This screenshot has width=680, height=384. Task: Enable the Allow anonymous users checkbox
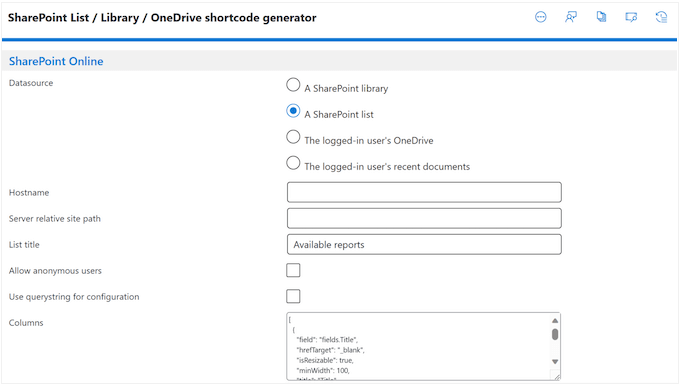click(293, 270)
